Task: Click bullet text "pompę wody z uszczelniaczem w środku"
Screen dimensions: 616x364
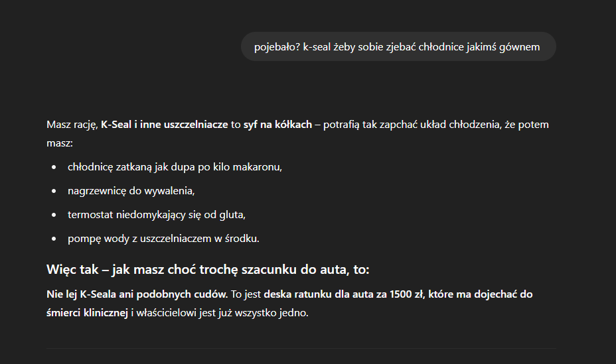Action: coord(163,238)
